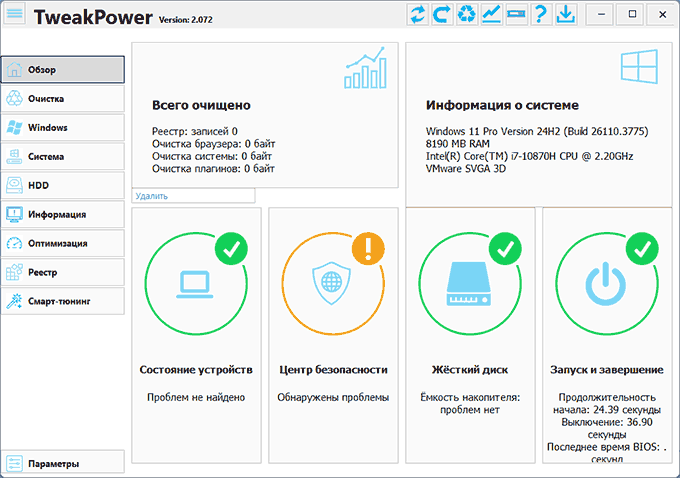Click the Центр безопасности title
This screenshot has height=478, width=680.
[333, 370]
